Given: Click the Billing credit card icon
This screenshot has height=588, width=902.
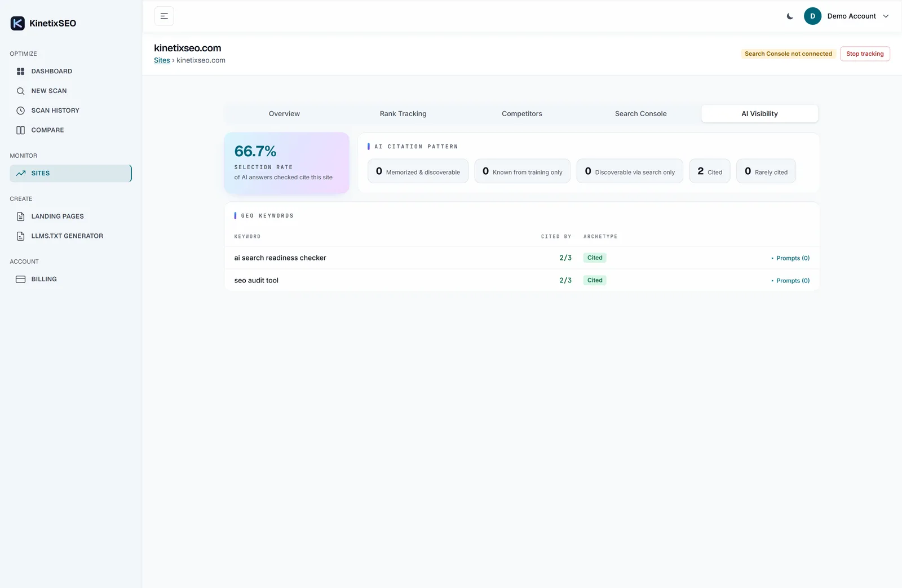Looking at the screenshot, I should pos(21,279).
